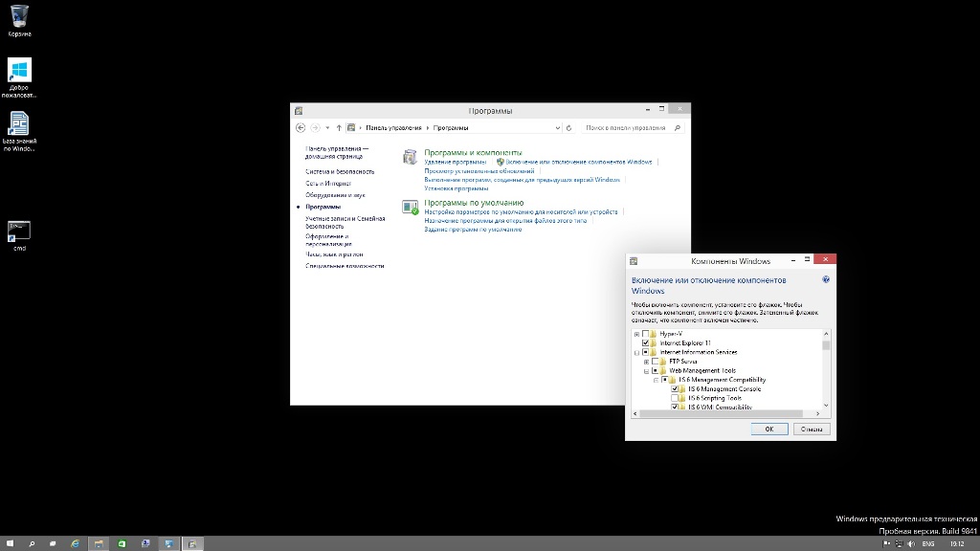Check the IIS 6 Scripting Tools checkbox
Image resolution: width=980 pixels, height=551 pixels.
point(675,398)
